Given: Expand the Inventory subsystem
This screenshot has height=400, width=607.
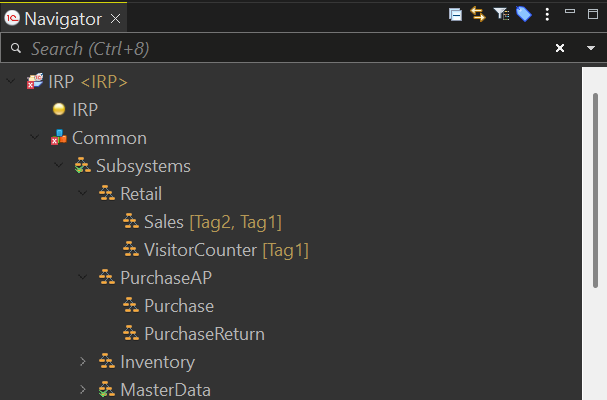Looking at the screenshot, I should click(x=82, y=361).
